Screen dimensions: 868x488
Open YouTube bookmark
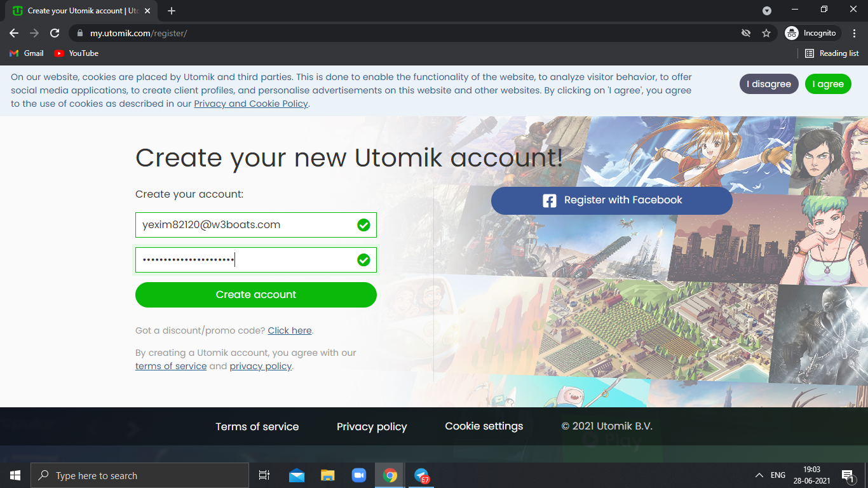pyautogui.click(x=76, y=53)
